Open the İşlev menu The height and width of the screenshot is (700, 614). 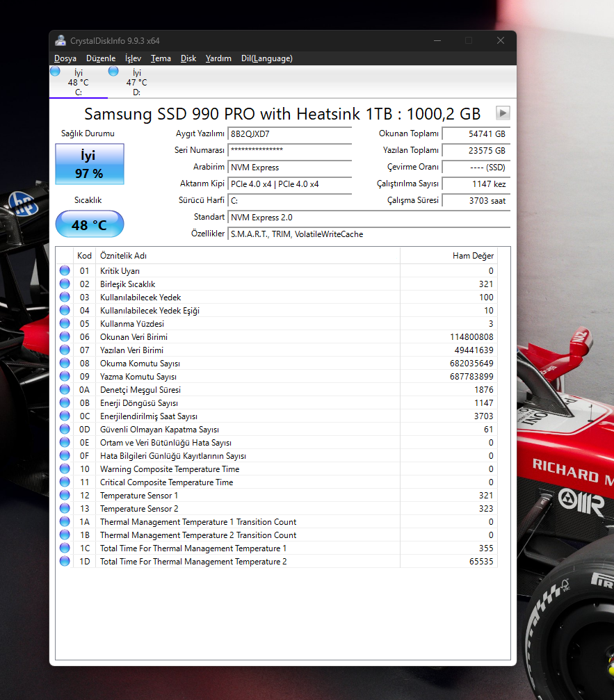133,58
